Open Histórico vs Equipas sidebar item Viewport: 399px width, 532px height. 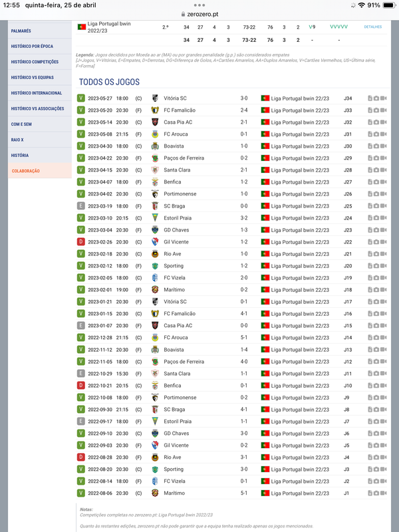coord(40,77)
